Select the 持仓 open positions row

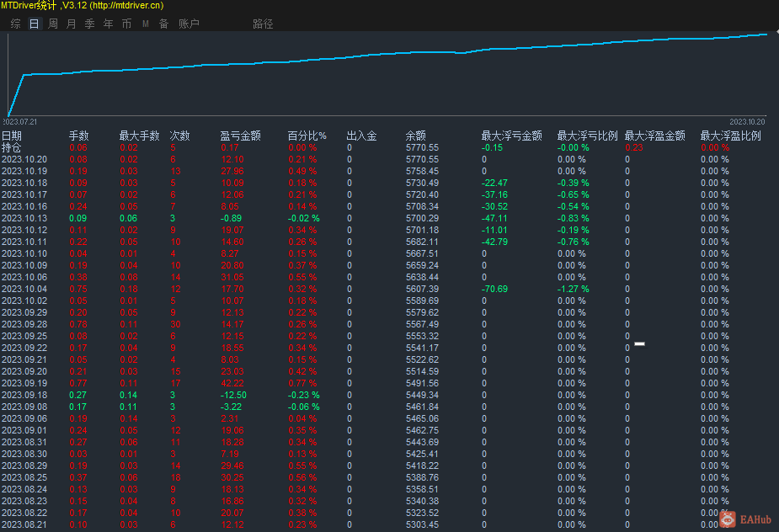click(12, 147)
